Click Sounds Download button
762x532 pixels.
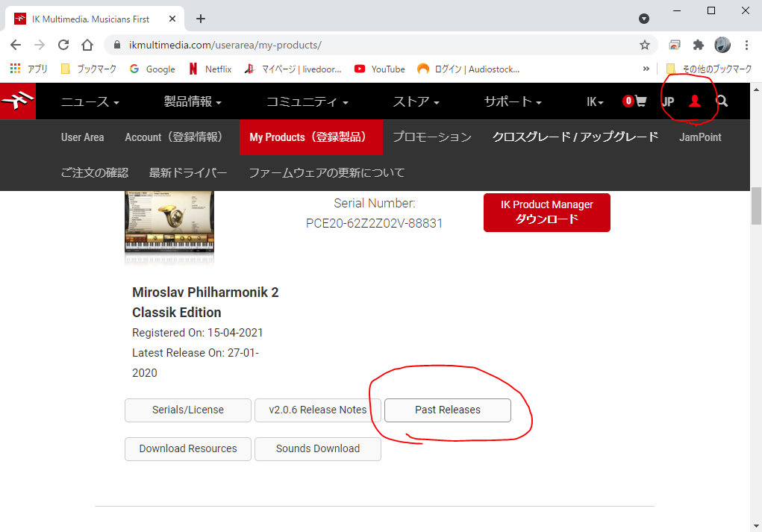tap(318, 449)
